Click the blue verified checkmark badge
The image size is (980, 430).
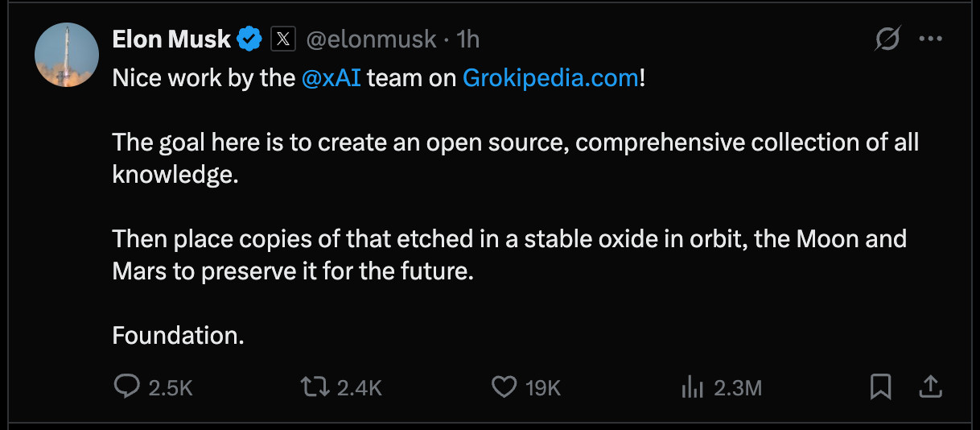pyautogui.click(x=252, y=39)
